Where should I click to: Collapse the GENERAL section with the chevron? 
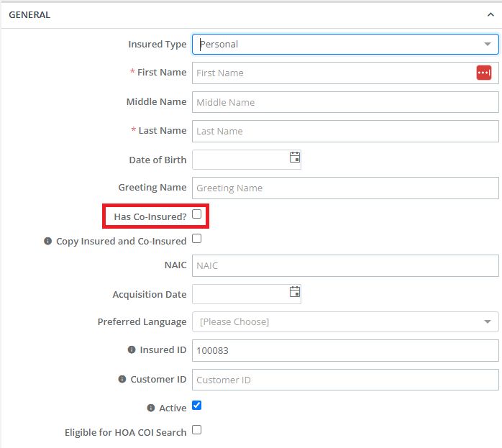(490, 14)
